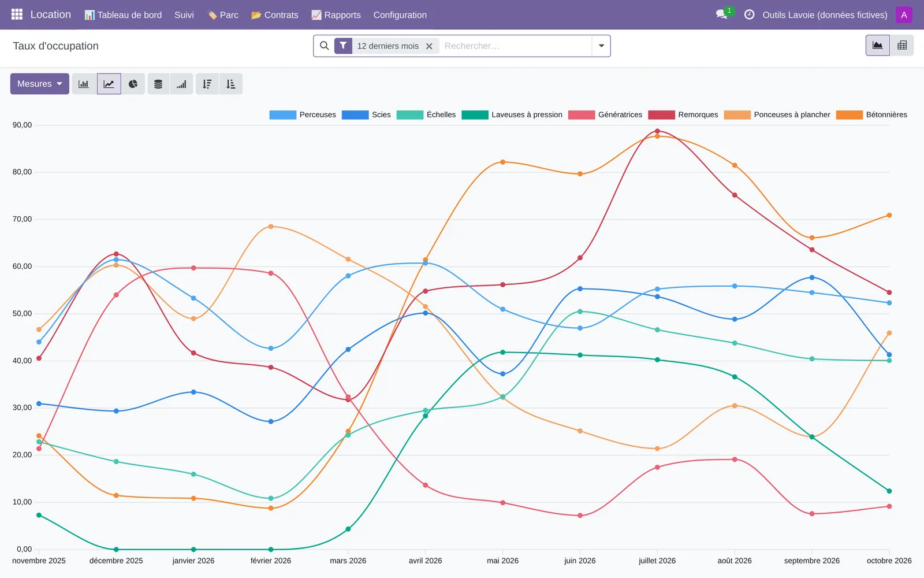Open the discuss messages icon
924x578 pixels.
click(722, 14)
